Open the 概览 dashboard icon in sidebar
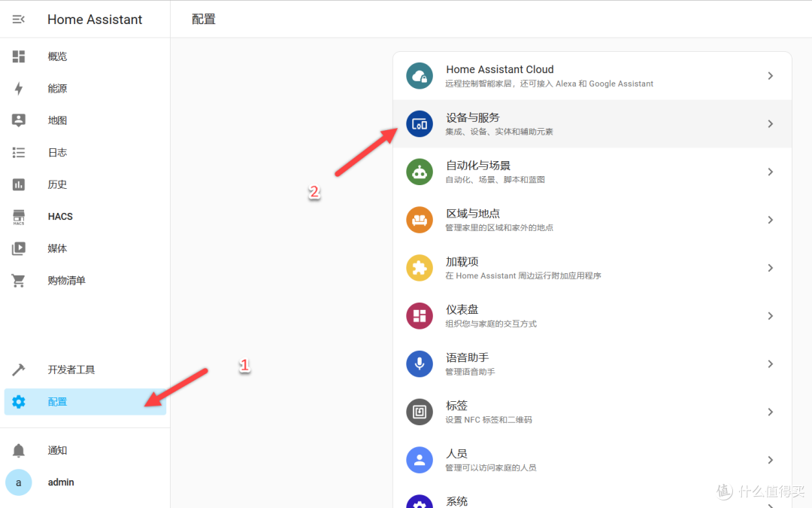Viewport: 812px width, 508px height. (x=19, y=56)
